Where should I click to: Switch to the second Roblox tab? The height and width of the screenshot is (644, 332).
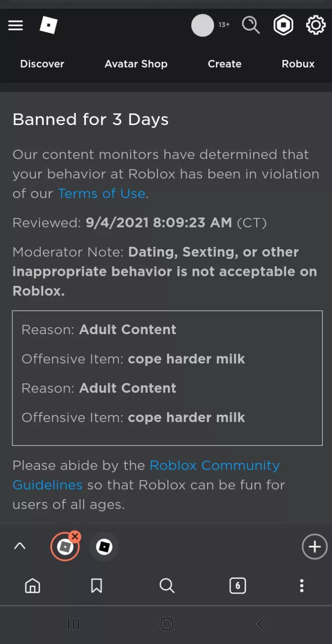point(104,547)
